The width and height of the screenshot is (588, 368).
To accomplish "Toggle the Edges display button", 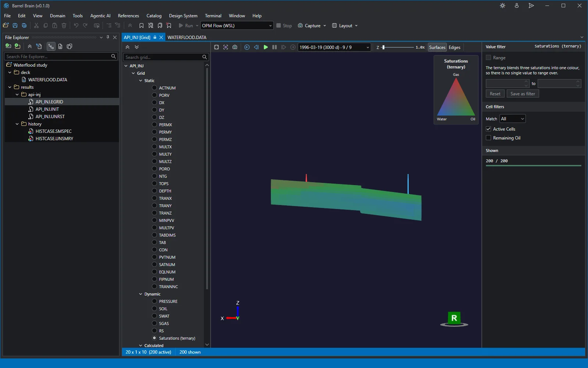I will point(455,47).
